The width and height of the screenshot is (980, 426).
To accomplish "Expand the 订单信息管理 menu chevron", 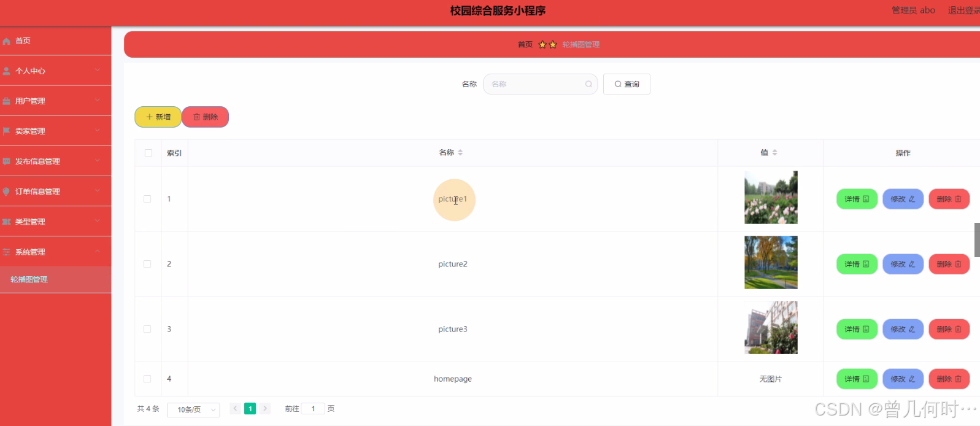I will 98,191.
